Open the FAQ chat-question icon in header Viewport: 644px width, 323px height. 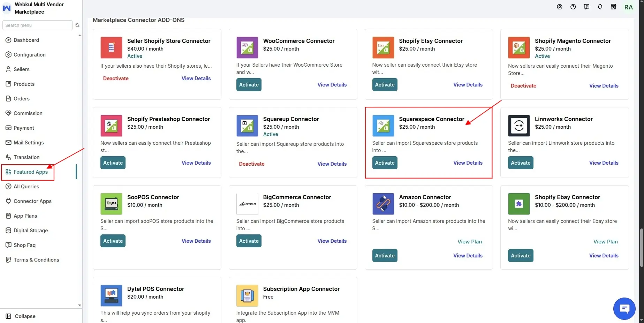click(587, 7)
